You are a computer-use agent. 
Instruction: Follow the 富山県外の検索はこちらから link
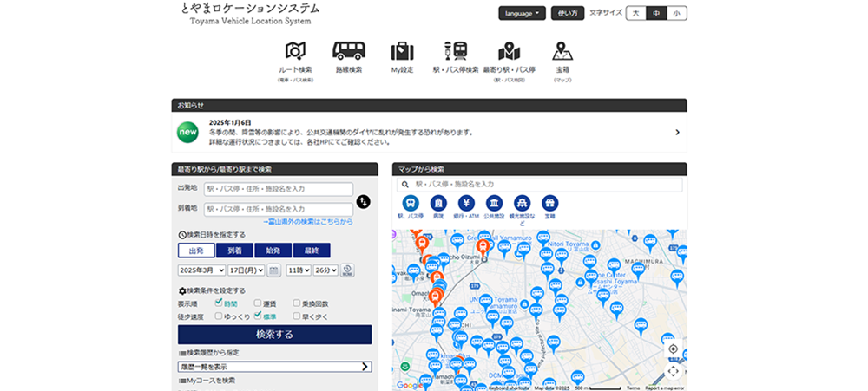click(307, 222)
